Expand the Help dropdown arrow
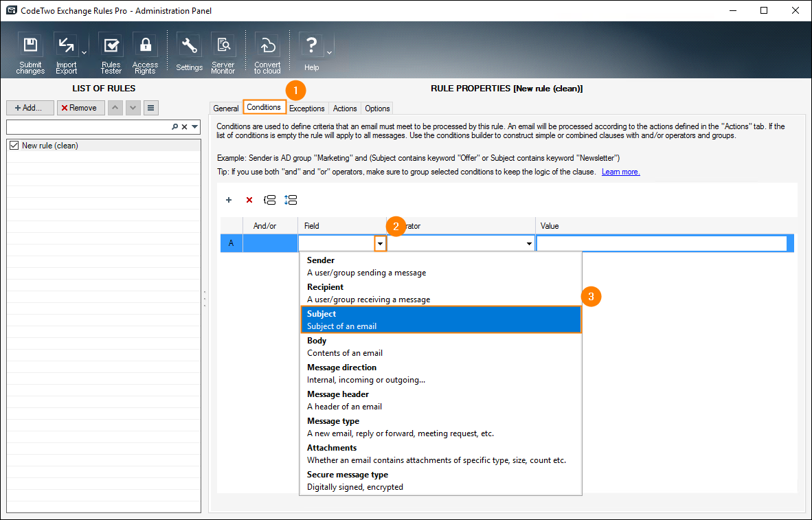 [x=329, y=53]
